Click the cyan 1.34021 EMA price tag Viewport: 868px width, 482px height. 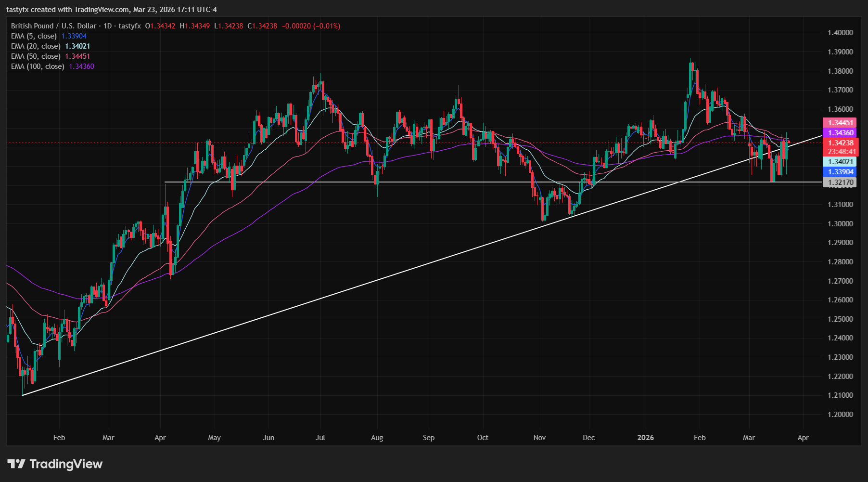(839, 162)
